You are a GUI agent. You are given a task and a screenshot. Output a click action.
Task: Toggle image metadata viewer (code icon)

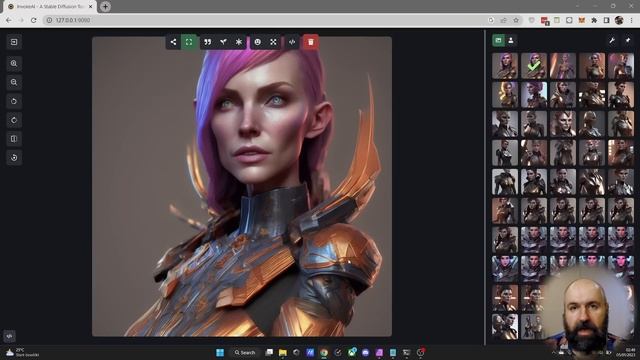click(x=292, y=42)
